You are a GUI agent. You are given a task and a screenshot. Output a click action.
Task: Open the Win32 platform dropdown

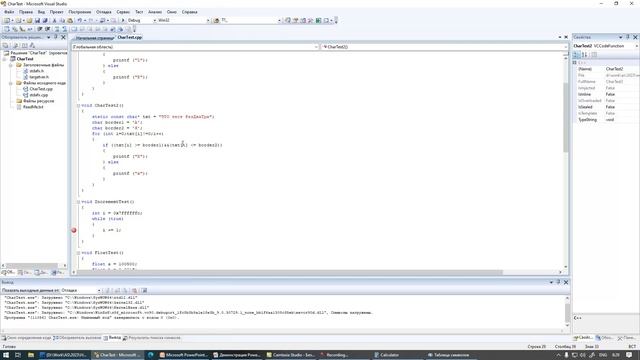(x=208, y=20)
